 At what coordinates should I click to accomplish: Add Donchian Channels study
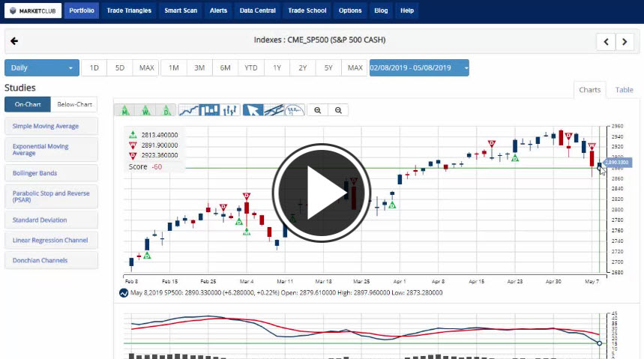[51, 260]
